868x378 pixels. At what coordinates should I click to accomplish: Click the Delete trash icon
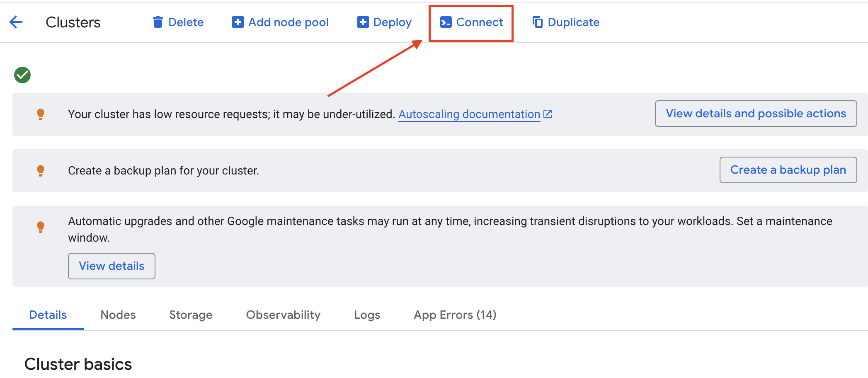click(158, 22)
